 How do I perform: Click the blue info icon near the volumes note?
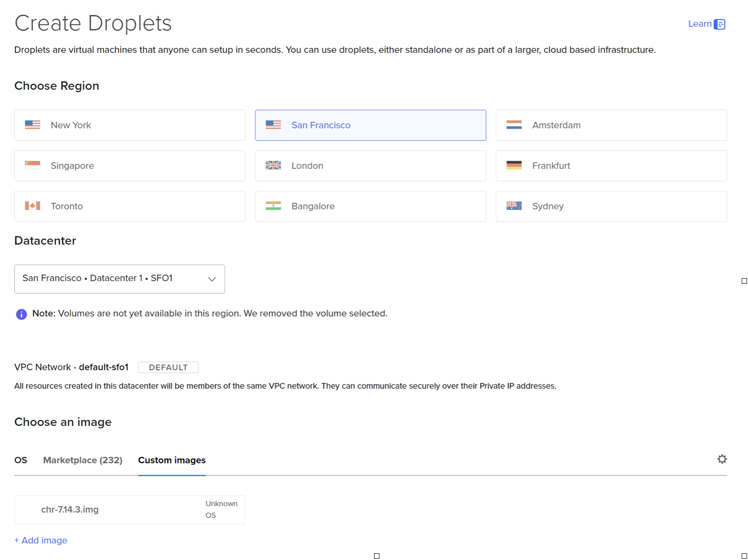pos(21,314)
